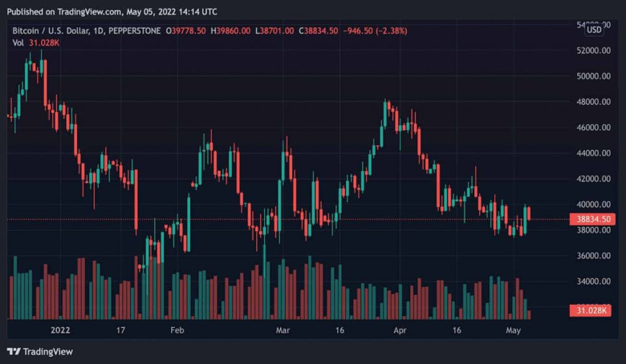Click the TradingView logo
This screenshot has height=364, width=626.
point(40,352)
